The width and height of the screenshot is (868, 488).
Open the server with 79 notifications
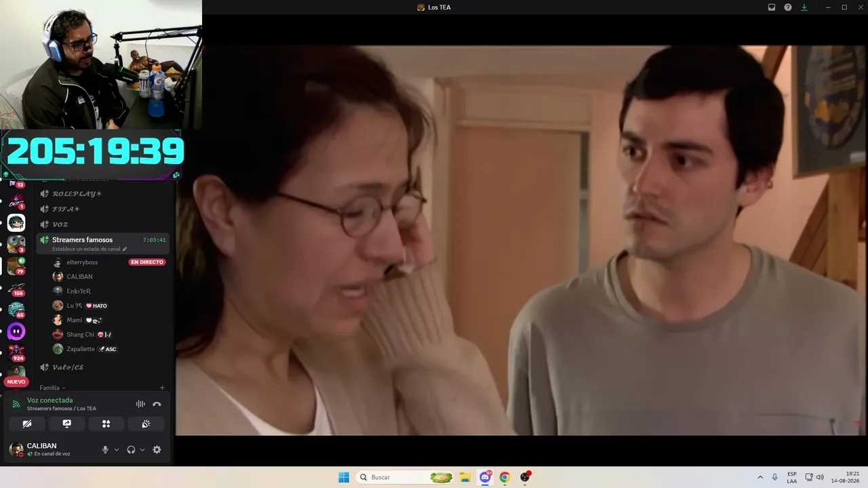16,266
